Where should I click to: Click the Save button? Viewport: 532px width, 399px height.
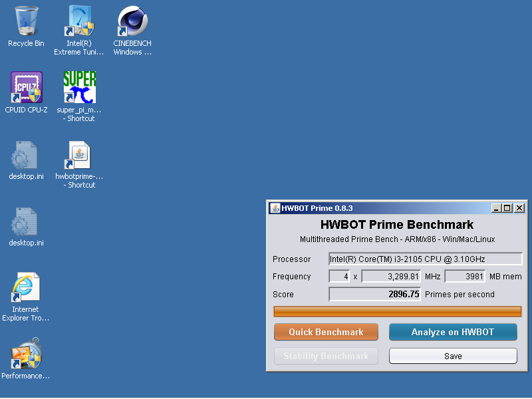pos(453,356)
